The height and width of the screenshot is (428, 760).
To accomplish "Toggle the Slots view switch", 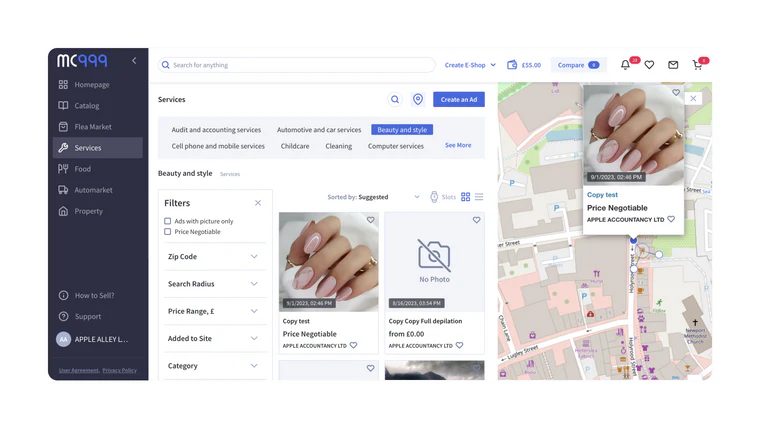I will [434, 197].
